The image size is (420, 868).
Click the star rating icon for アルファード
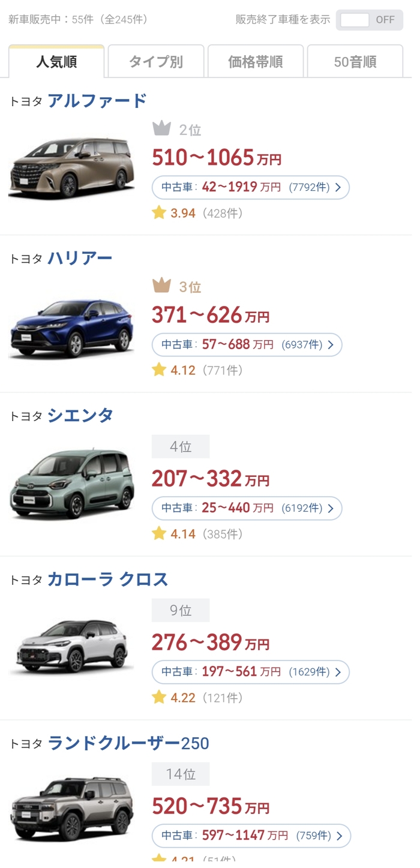tap(159, 213)
